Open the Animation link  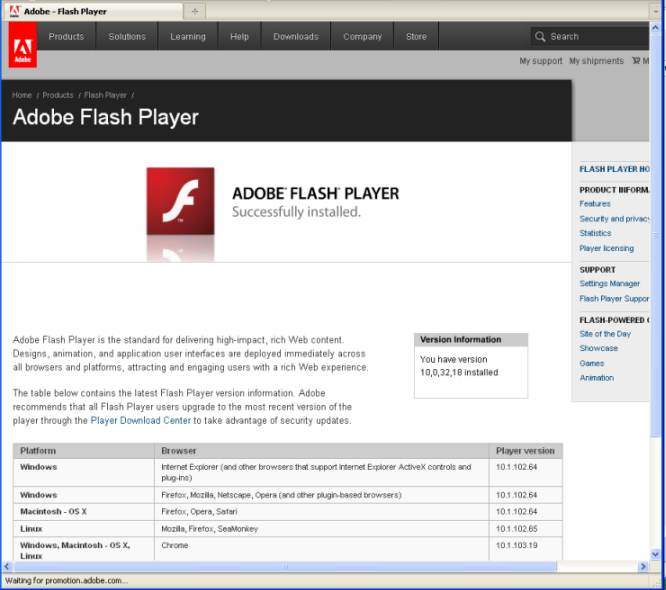tap(596, 378)
